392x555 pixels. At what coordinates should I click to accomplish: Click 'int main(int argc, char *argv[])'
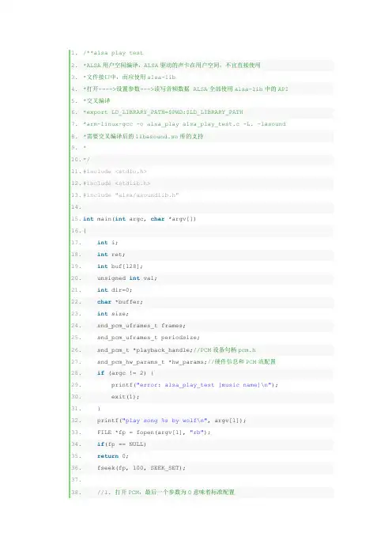[x=139, y=219]
